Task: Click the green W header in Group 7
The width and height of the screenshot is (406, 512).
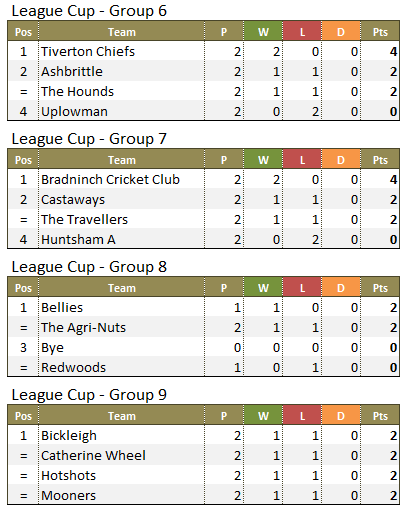Action: 263,160
